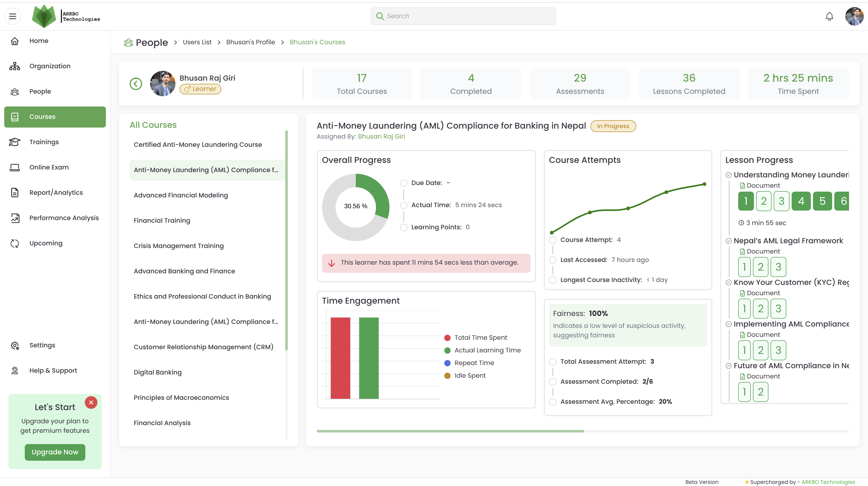Close the Let's Start upgrade card

[x=91, y=402]
